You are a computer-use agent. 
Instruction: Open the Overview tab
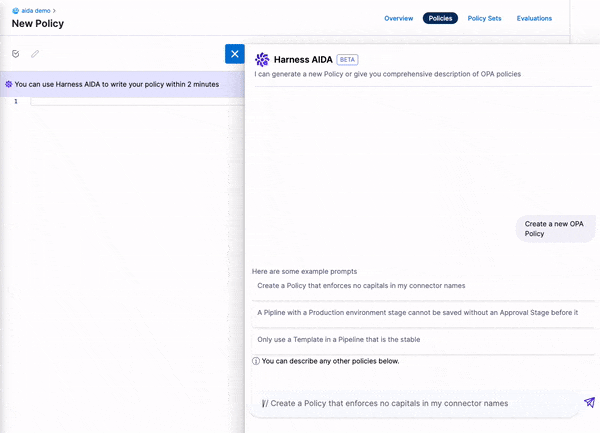tap(398, 18)
